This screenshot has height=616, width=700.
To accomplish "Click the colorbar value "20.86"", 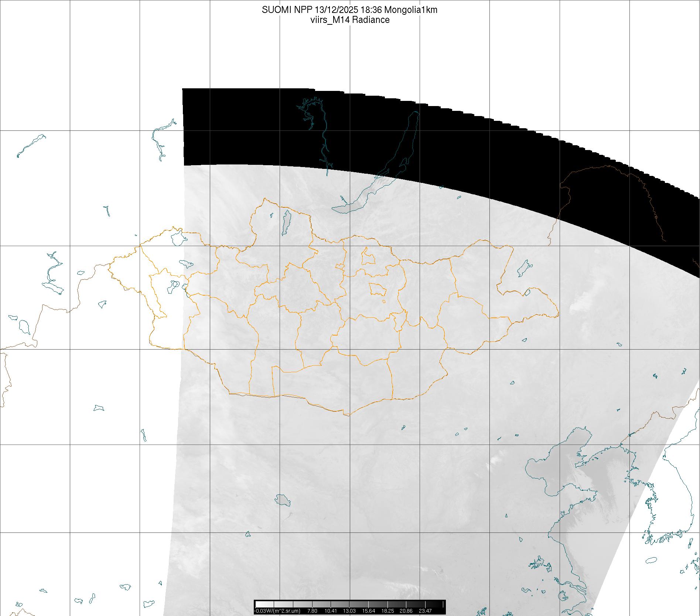I will [406, 611].
